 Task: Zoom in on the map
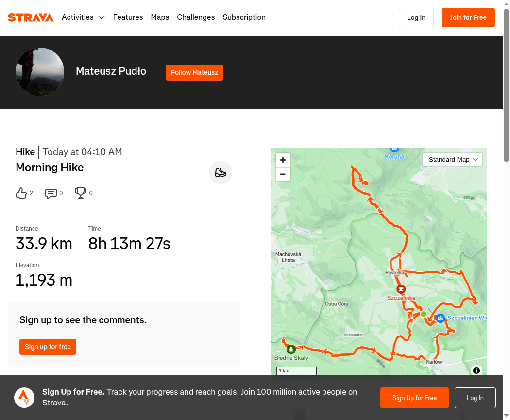point(283,160)
